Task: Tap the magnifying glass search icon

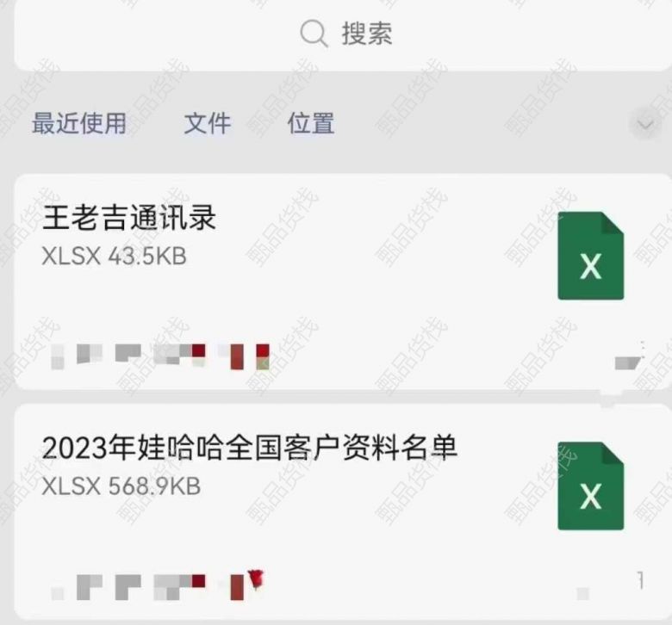Action: click(314, 34)
